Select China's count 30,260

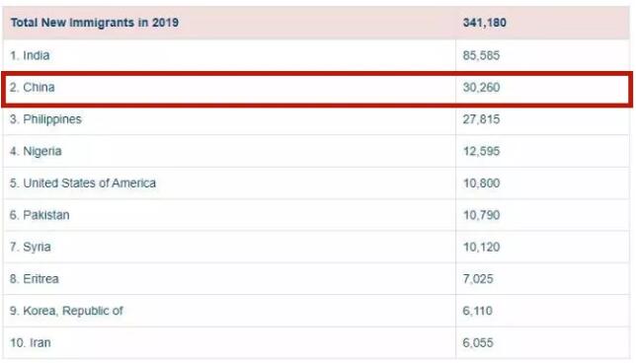click(481, 87)
